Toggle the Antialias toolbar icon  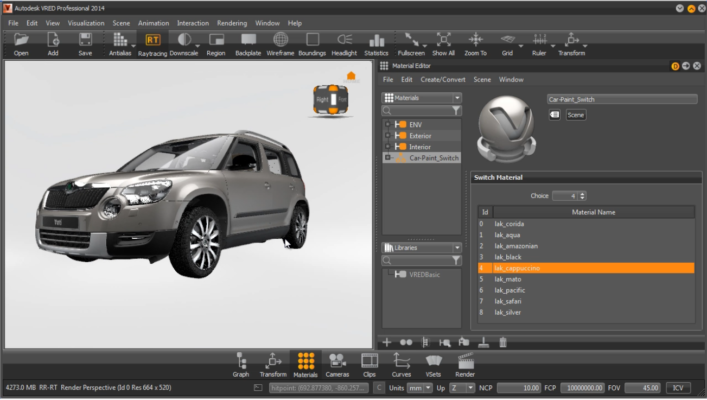(120, 44)
